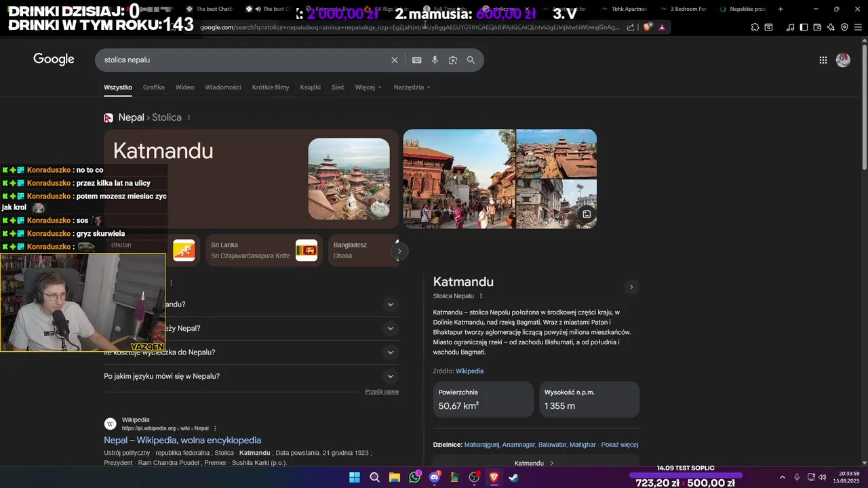Expand the Narzędzia tools dropdown
The image size is (868, 488).
click(x=412, y=87)
